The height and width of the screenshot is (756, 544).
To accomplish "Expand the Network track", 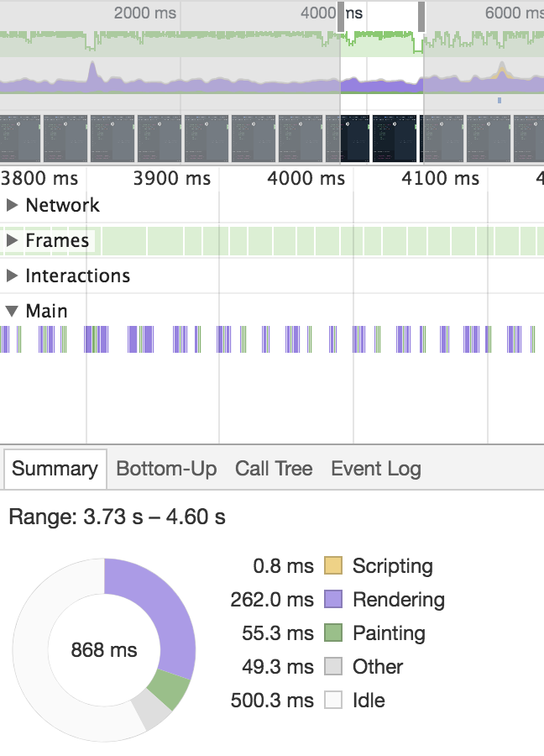I will [x=11, y=205].
